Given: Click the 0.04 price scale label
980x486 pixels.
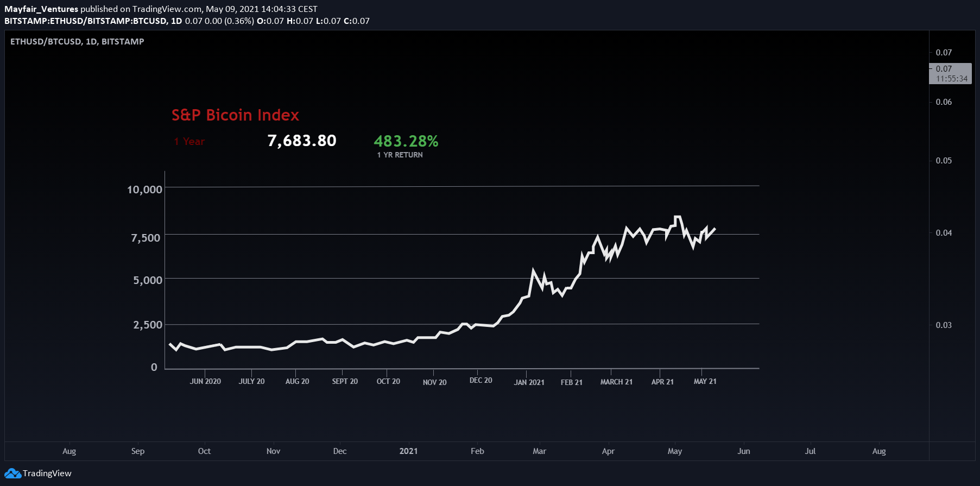Looking at the screenshot, I should pyautogui.click(x=944, y=233).
